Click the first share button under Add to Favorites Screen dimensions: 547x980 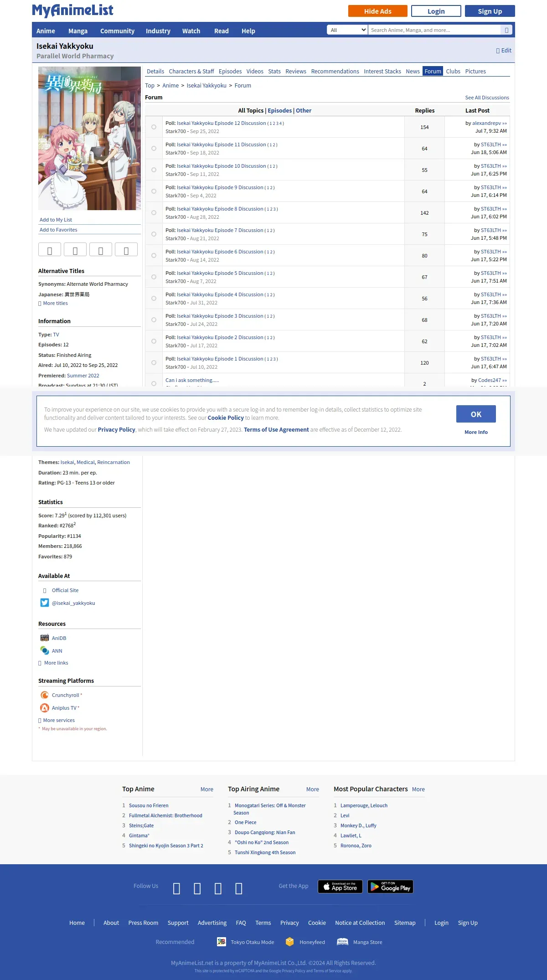coord(50,249)
